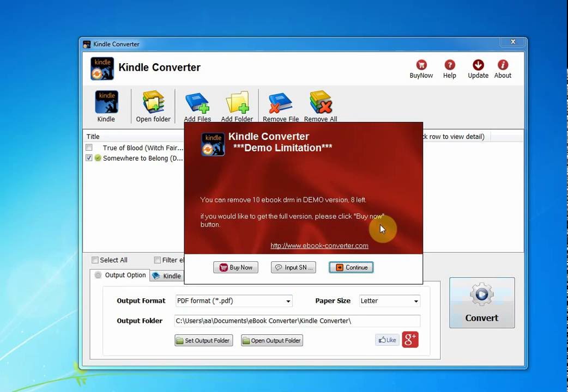Image resolution: width=568 pixels, height=392 pixels.
Task: Uncheck the Somewhere to Belong row checkbox
Action: coord(89,158)
